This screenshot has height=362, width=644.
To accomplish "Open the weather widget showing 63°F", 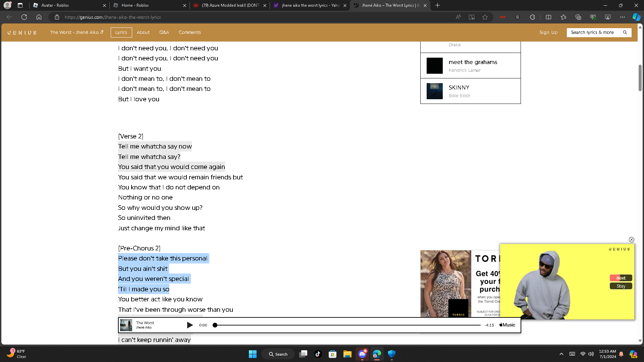I will [x=17, y=354].
